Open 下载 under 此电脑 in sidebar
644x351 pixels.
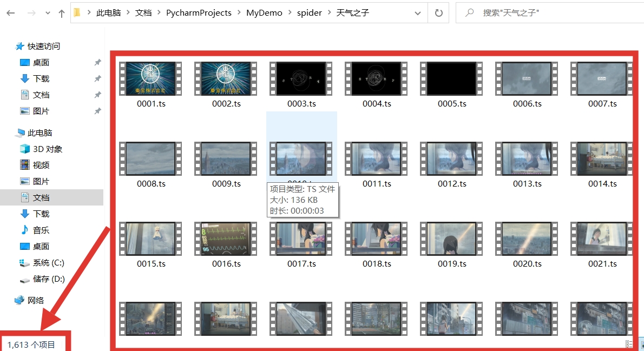(x=41, y=214)
